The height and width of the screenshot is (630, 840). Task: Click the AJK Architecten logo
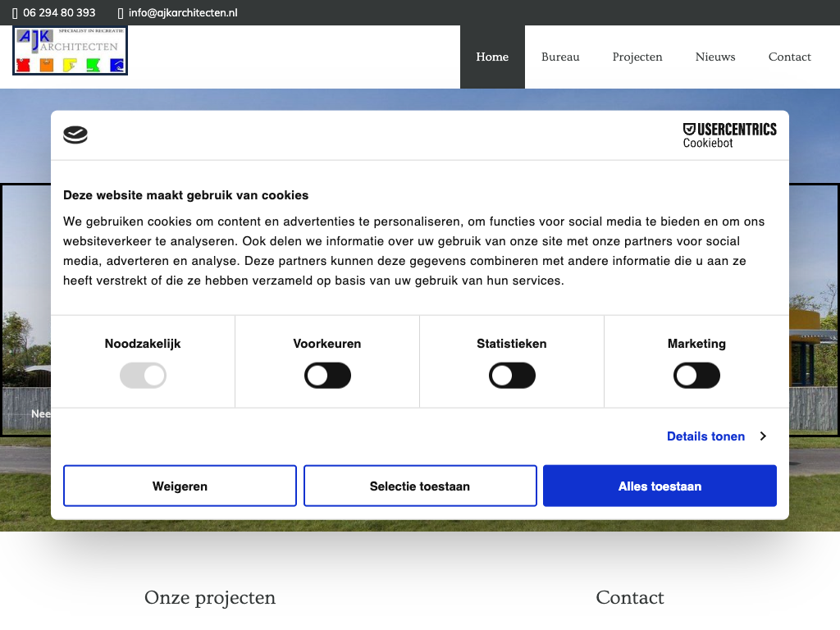71,51
